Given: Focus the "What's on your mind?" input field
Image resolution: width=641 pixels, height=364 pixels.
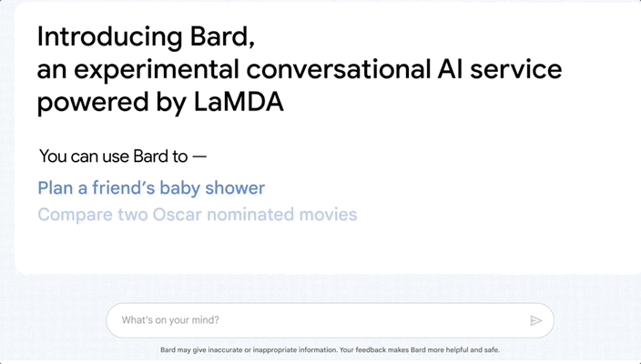Looking at the screenshot, I should click(330, 320).
